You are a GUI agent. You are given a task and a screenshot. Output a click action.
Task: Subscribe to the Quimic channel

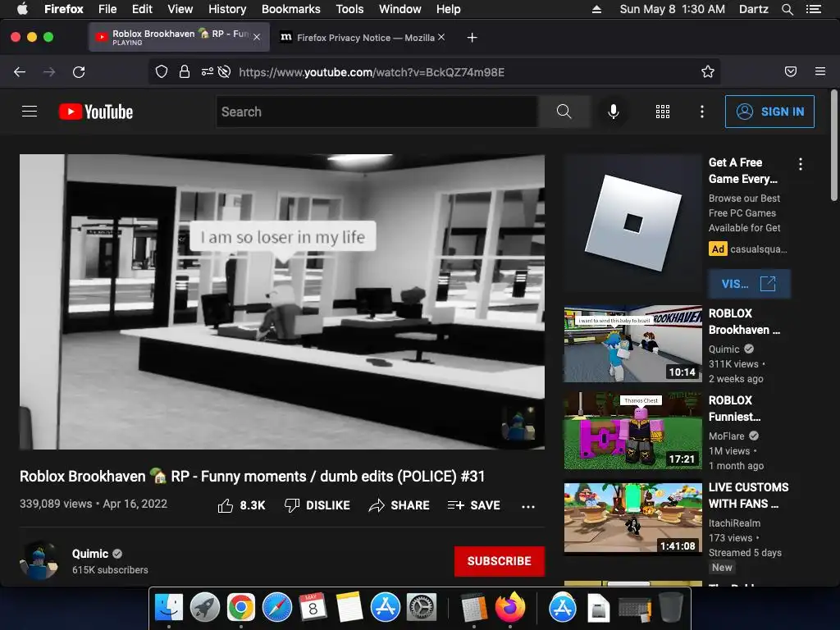click(500, 561)
